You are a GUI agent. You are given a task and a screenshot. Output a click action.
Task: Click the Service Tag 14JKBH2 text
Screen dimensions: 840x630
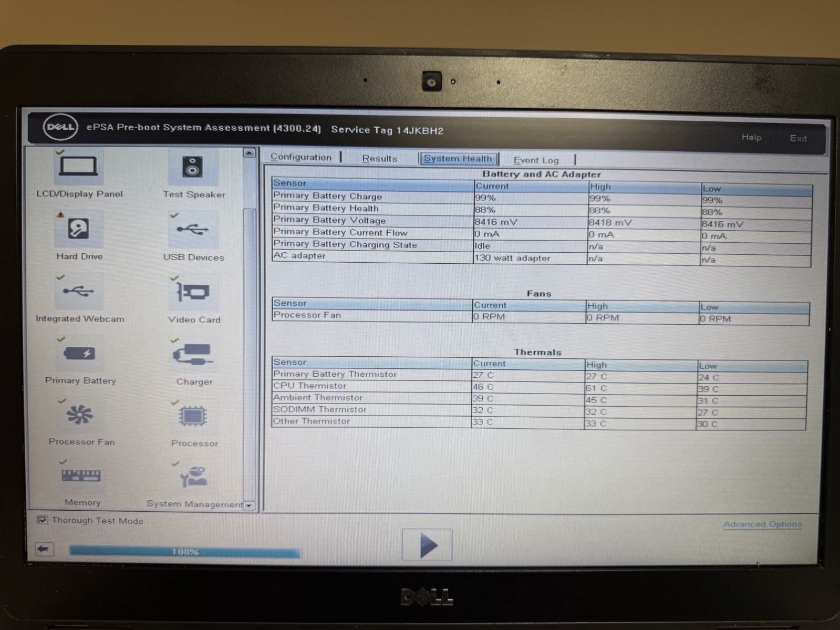[387, 130]
